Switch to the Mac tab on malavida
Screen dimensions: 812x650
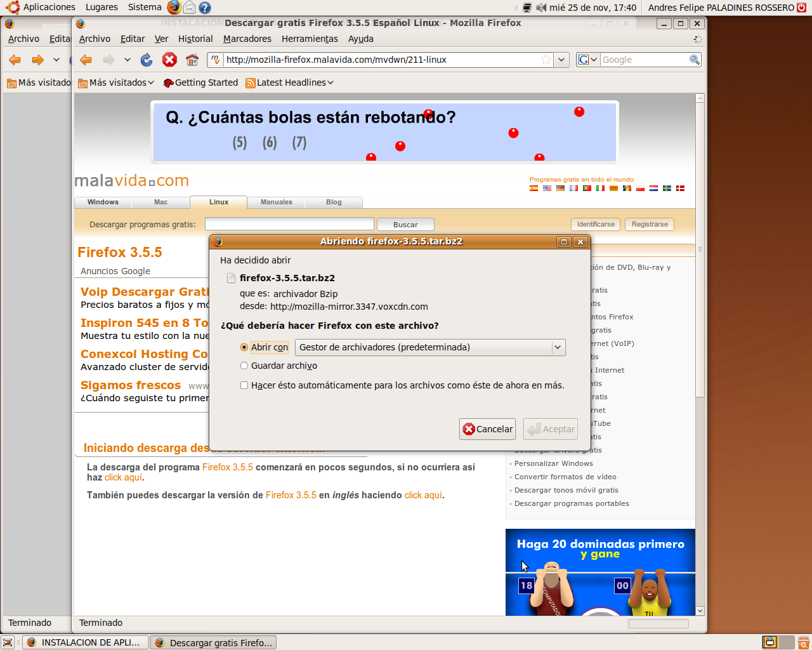(x=160, y=202)
